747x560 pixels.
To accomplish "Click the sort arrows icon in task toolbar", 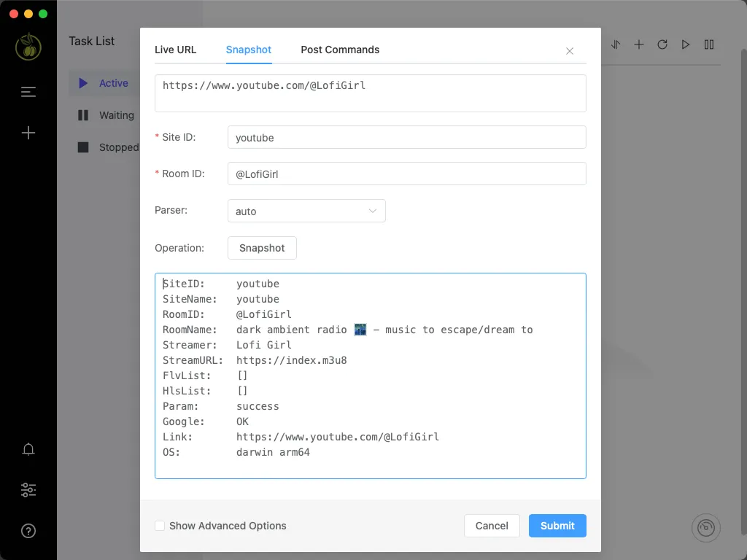I will (x=616, y=44).
